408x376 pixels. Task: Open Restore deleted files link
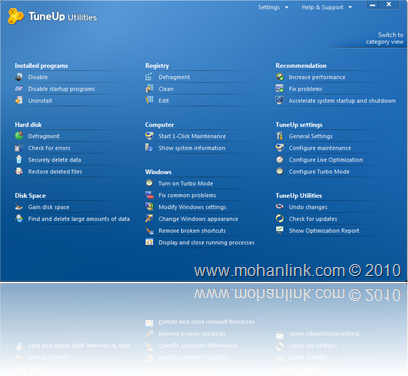click(55, 172)
